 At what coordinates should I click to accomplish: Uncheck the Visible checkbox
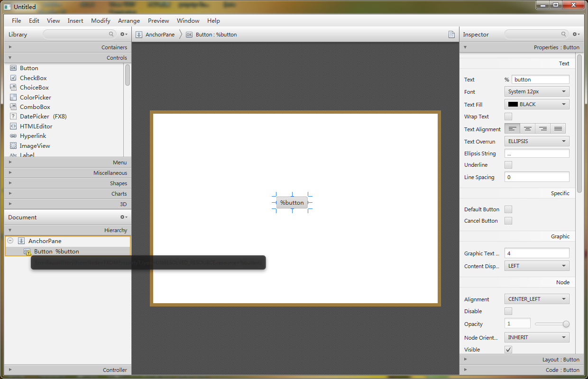(508, 350)
